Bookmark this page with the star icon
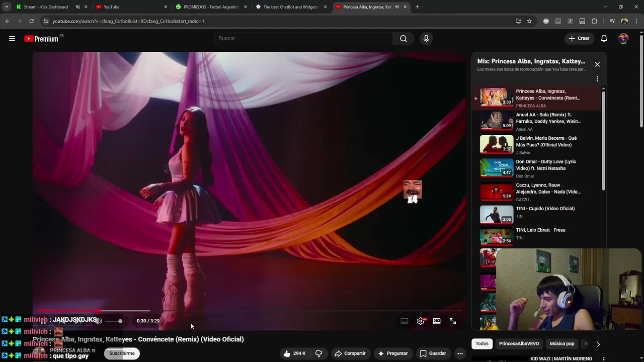 coord(529,21)
